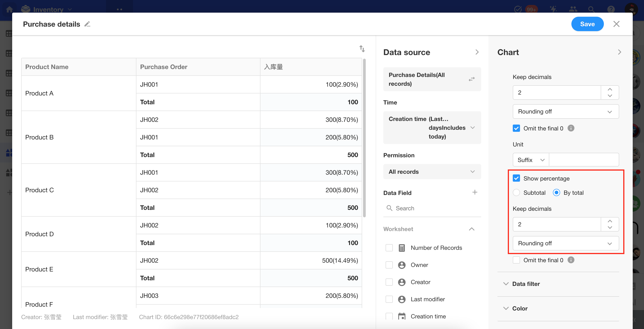Image resolution: width=644 pixels, height=329 pixels.
Task: Check the Number of Records checkbox
Action: (x=389, y=248)
